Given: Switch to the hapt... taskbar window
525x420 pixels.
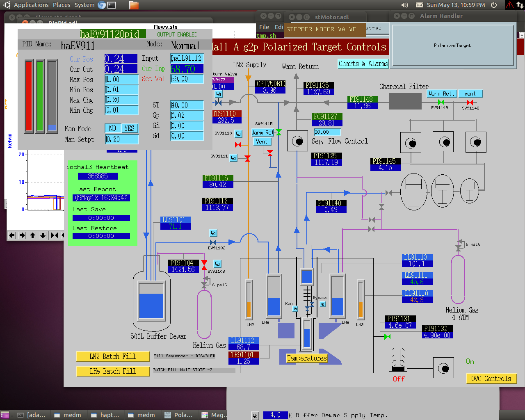Looking at the screenshot, I should coord(105,415).
